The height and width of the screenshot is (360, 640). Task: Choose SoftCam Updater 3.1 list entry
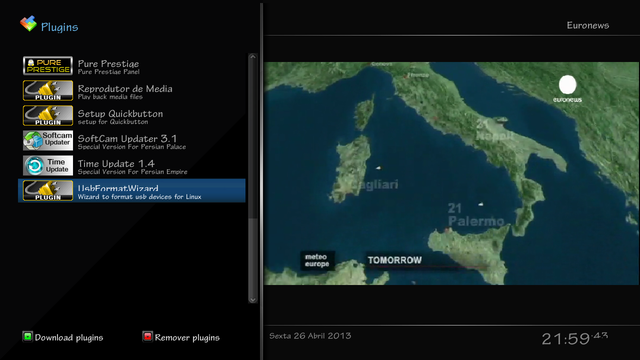pos(132,141)
